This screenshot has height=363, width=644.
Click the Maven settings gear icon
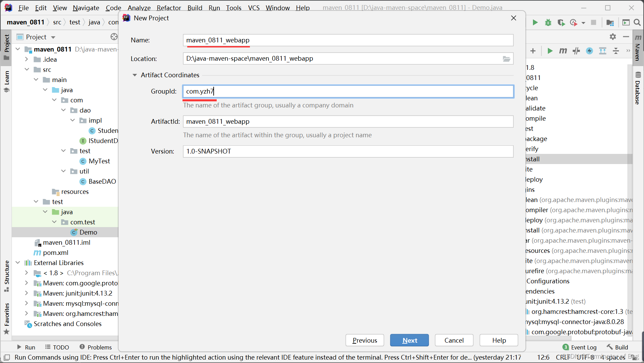613,37
